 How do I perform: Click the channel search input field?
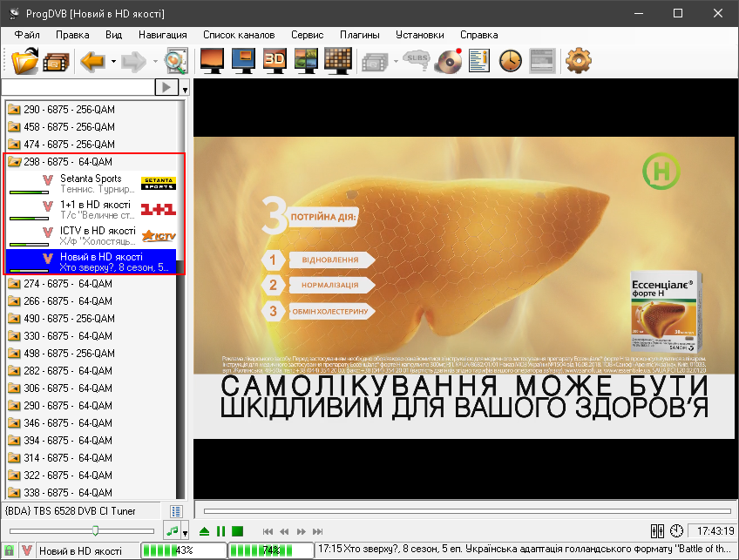pyautogui.click(x=78, y=87)
